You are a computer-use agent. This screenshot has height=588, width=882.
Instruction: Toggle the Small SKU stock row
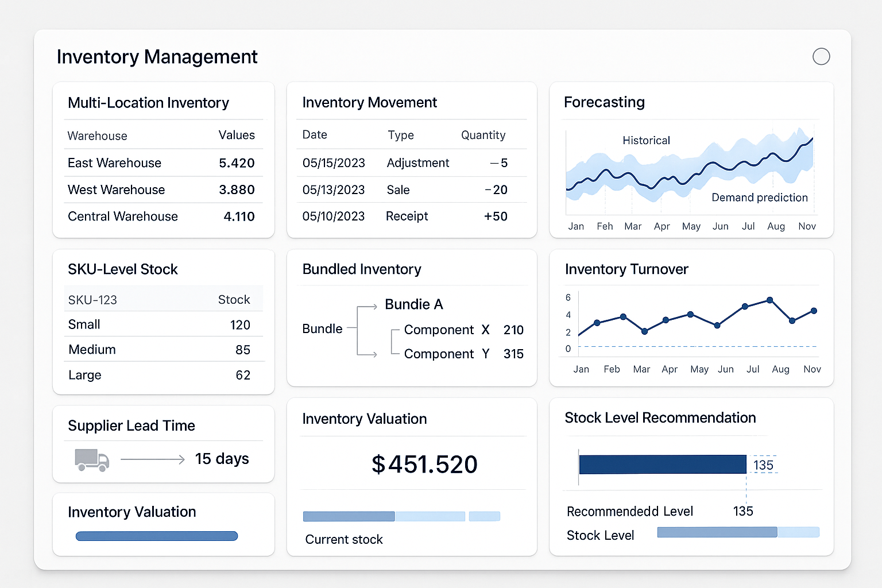[163, 324]
